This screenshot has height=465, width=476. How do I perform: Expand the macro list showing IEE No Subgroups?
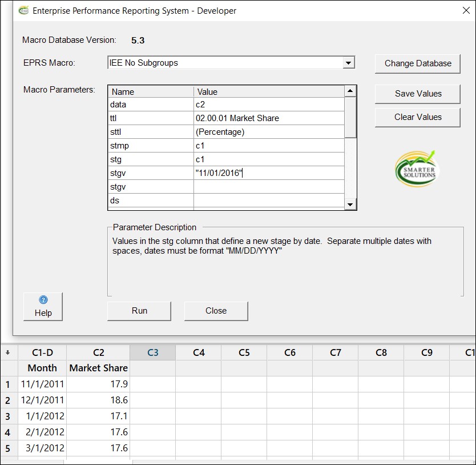click(x=349, y=63)
